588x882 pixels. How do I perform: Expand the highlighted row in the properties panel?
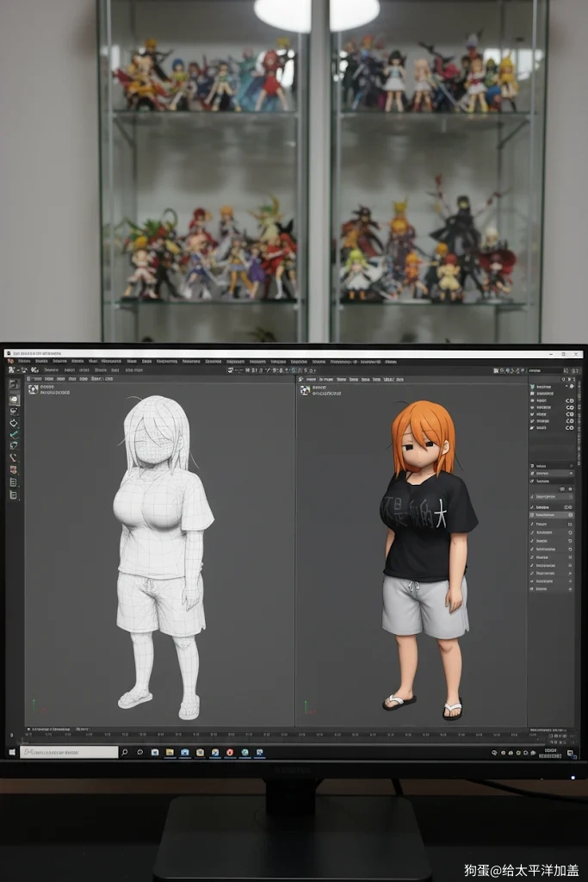(551, 515)
